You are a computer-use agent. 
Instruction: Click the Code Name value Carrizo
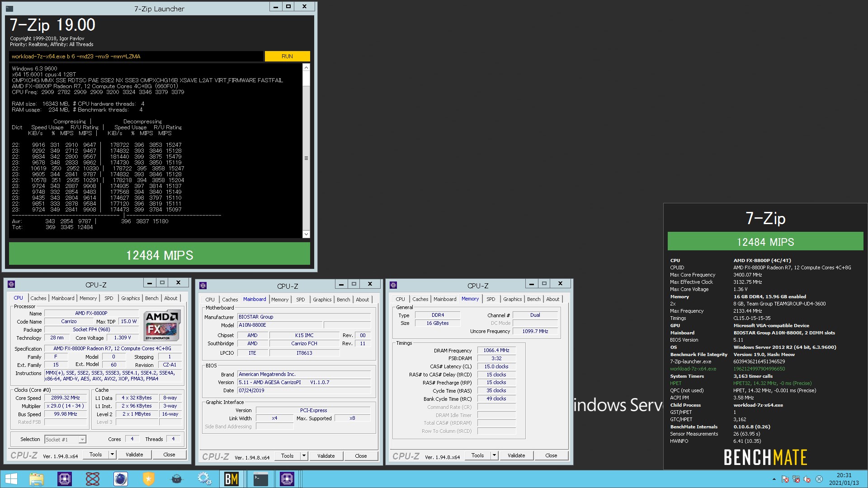pos(69,321)
